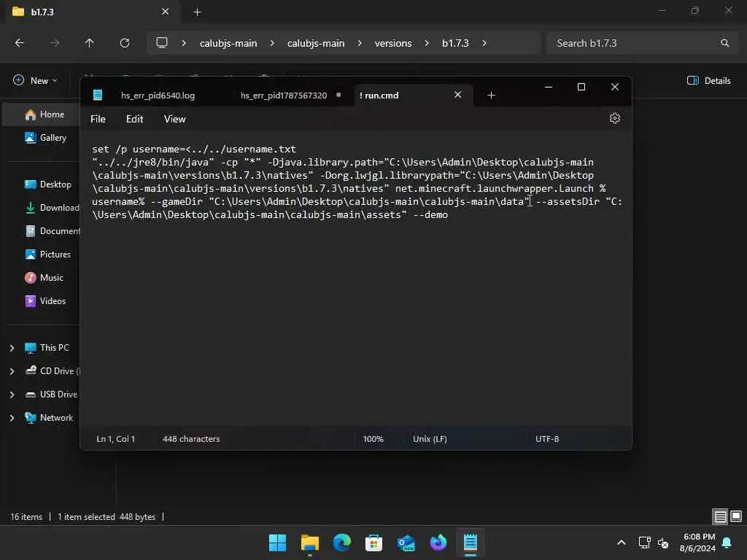Expand chevron after versions breadcrumb

(x=427, y=43)
